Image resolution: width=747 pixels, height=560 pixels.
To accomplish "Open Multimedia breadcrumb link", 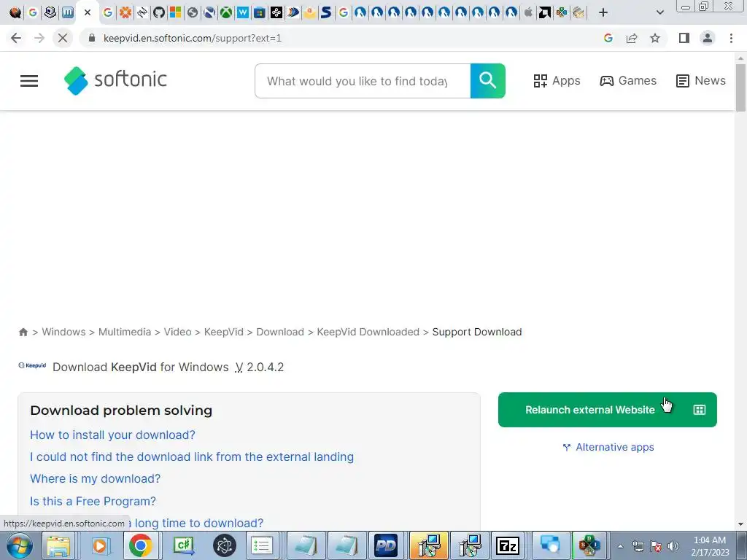I will (124, 332).
